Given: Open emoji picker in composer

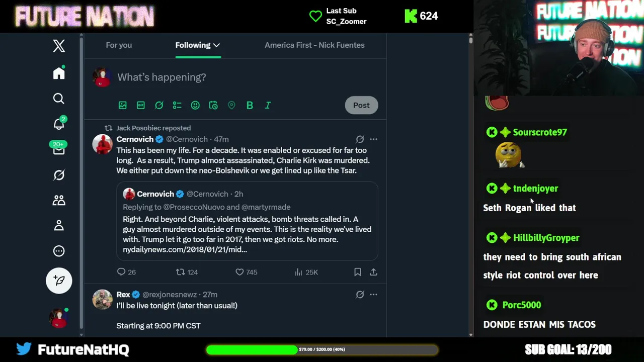Looking at the screenshot, I should (x=195, y=105).
